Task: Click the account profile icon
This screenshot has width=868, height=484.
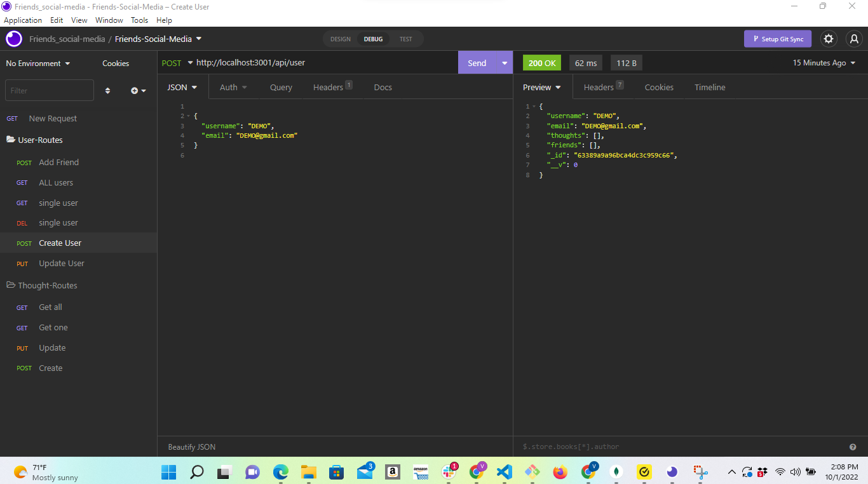Action: click(x=854, y=39)
